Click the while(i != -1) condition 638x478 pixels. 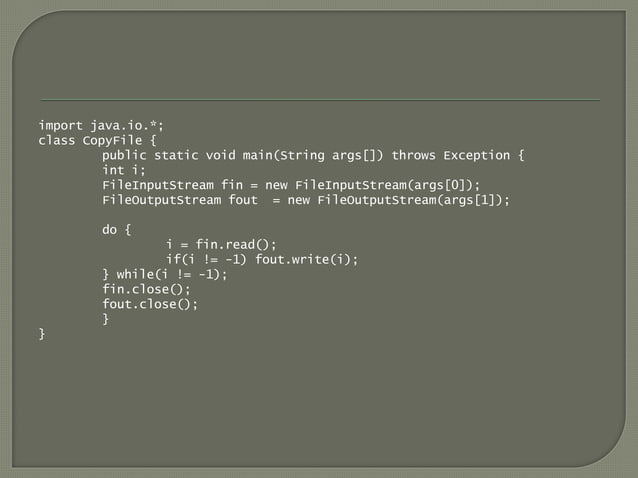[168, 274]
